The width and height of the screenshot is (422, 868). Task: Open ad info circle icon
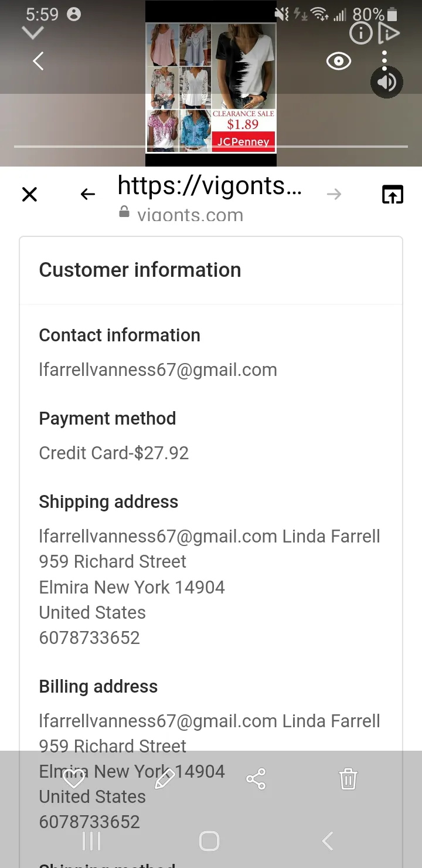[360, 33]
